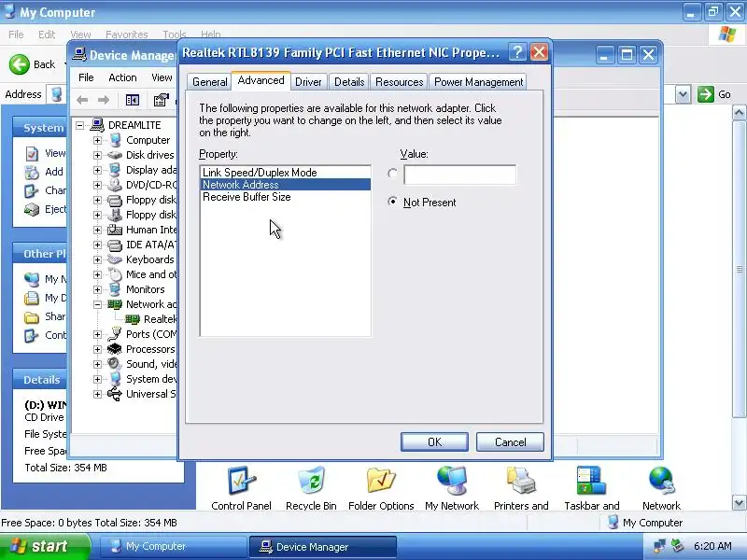Expand the Computer node
This screenshot has height=560, width=747.
click(x=98, y=141)
